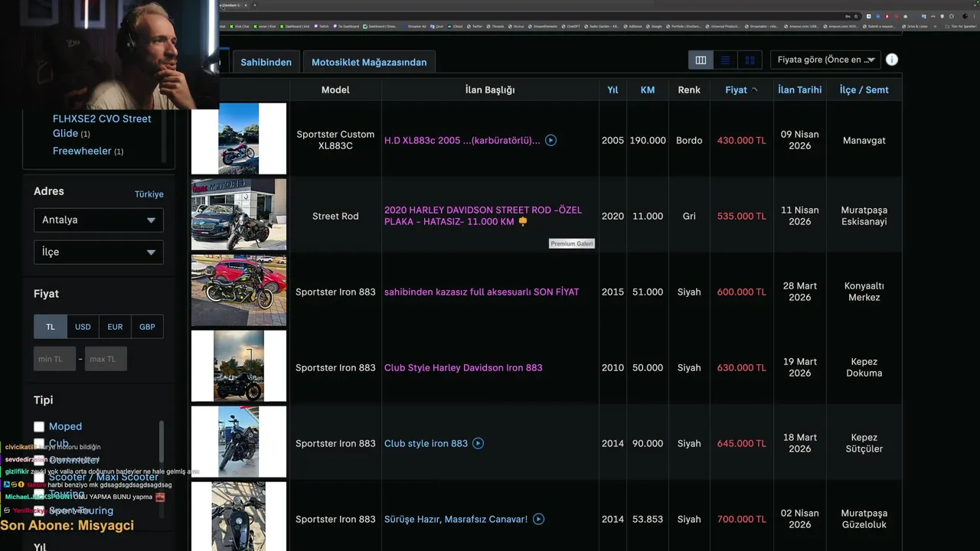980x551 pixels.
Task: Click the Bordo color cell
Action: pyautogui.click(x=689, y=140)
